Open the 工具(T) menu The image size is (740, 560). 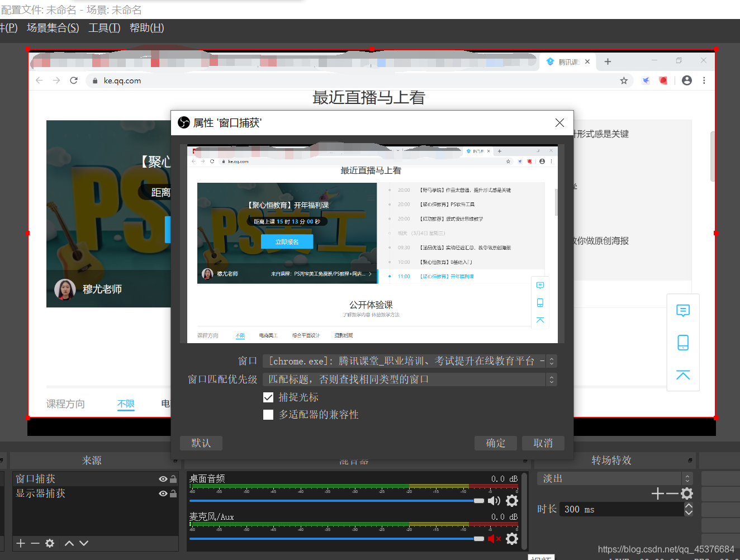105,28
